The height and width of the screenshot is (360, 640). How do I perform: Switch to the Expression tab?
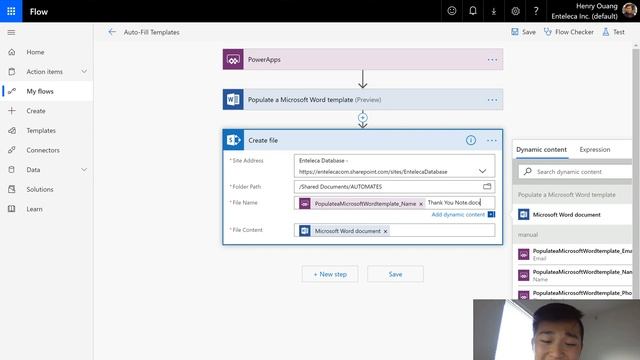(595, 149)
